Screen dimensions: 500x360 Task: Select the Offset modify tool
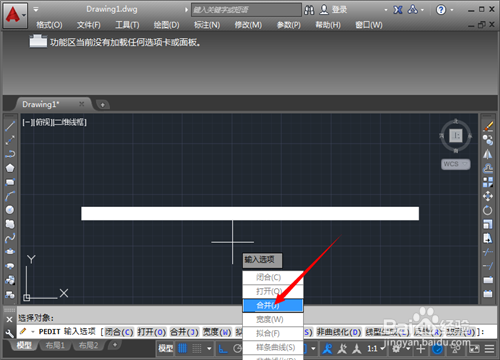pos(488,168)
